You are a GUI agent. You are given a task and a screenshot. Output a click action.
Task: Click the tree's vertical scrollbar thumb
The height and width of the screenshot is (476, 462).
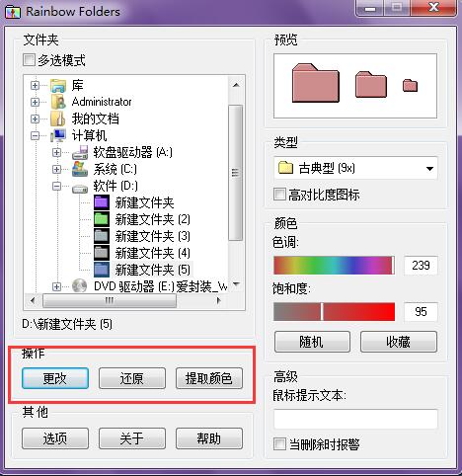tap(236, 173)
